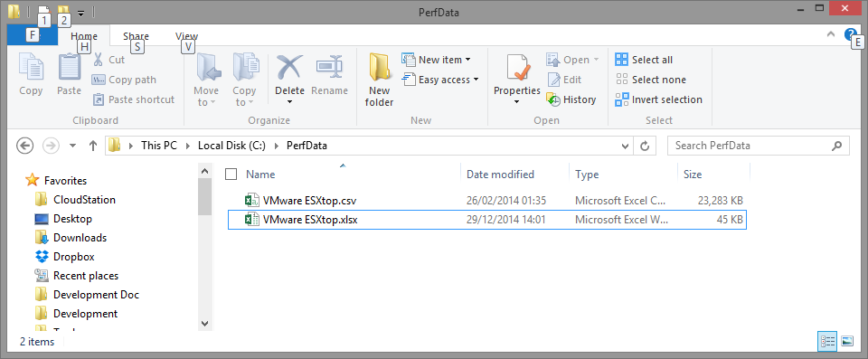Image resolution: width=868 pixels, height=359 pixels.
Task: Select the Development folder in Favorites
Action: pos(75,314)
